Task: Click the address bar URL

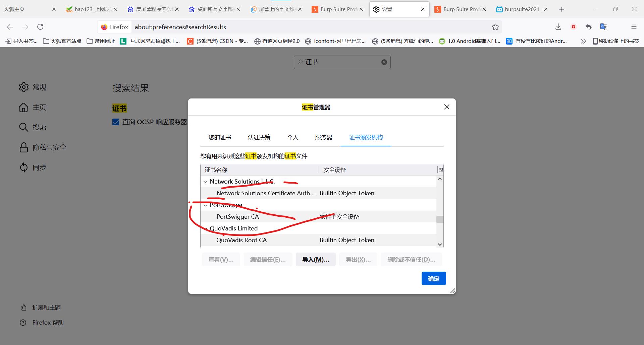Action: 180,27
